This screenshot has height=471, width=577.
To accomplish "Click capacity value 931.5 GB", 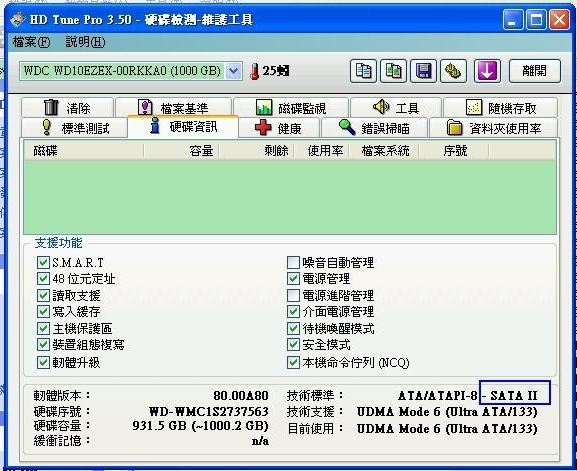I will [x=201, y=426].
